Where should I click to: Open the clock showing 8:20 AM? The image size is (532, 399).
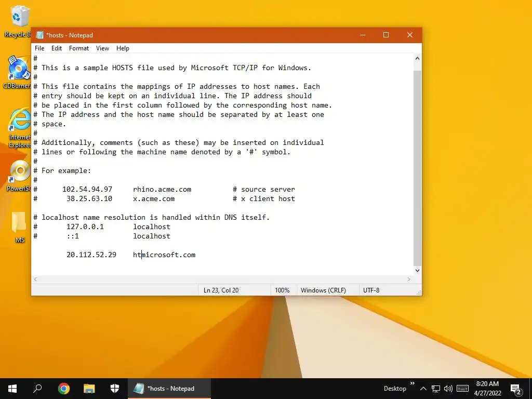[x=487, y=389]
